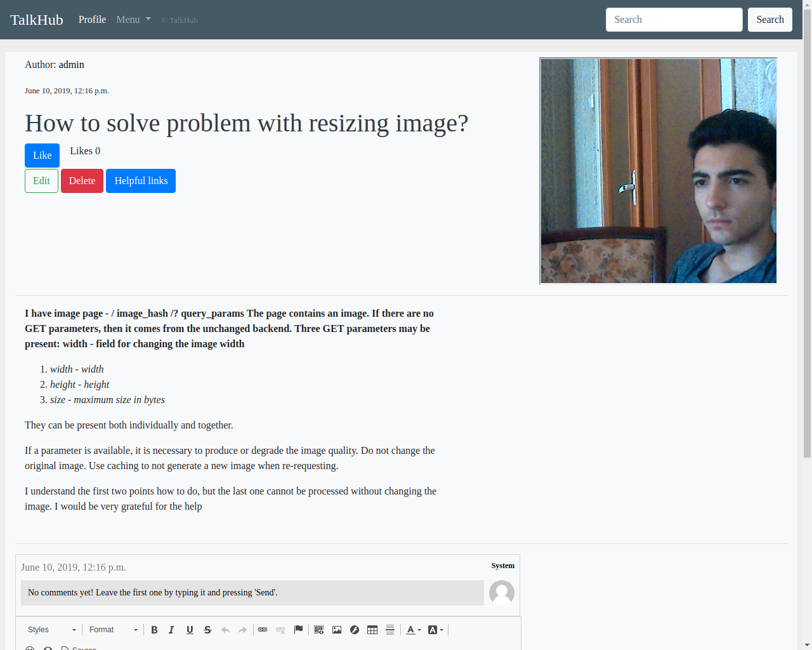
Task: Open the Format dropdown in editor
Action: 113,630
